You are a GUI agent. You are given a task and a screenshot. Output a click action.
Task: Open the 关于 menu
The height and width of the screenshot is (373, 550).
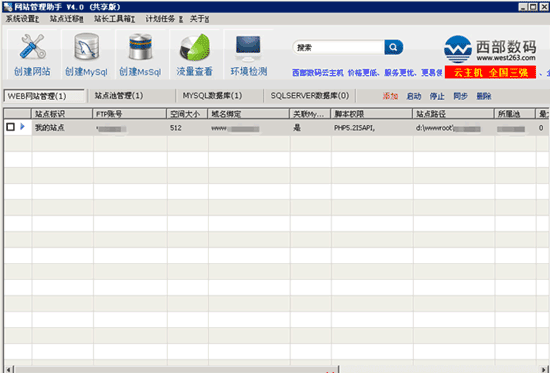(x=199, y=19)
